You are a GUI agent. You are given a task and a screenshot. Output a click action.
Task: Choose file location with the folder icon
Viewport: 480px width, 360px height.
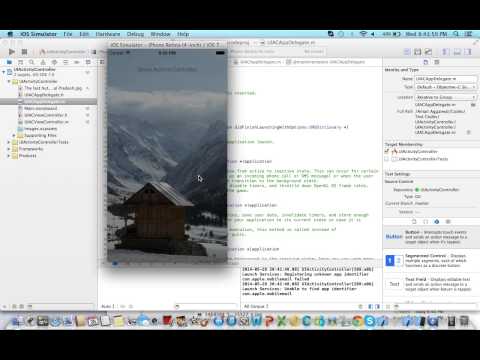[473, 105]
